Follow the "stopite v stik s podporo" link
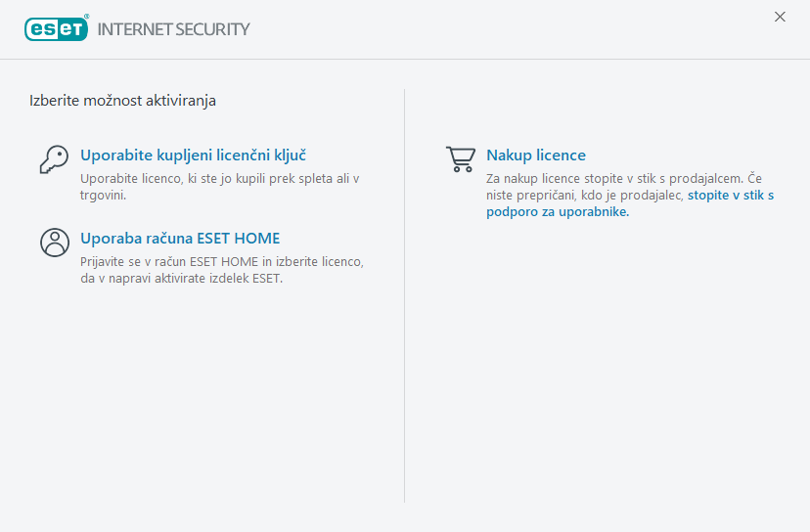Image resolution: width=810 pixels, height=532 pixels. click(730, 196)
